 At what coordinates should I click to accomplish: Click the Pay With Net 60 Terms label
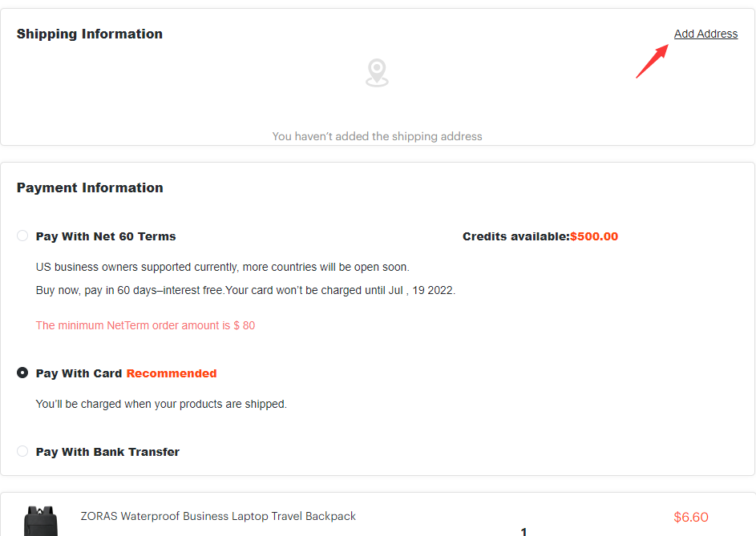click(x=106, y=236)
